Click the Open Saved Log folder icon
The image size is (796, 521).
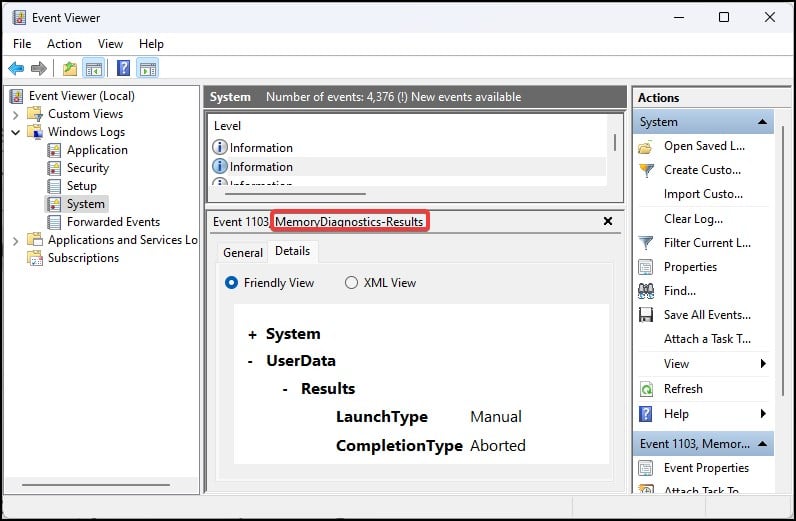645,147
